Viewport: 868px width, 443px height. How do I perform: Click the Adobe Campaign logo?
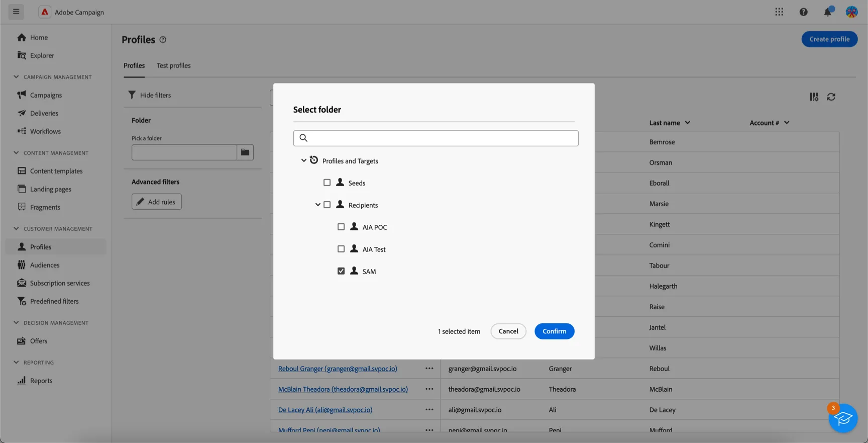click(x=45, y=12)
